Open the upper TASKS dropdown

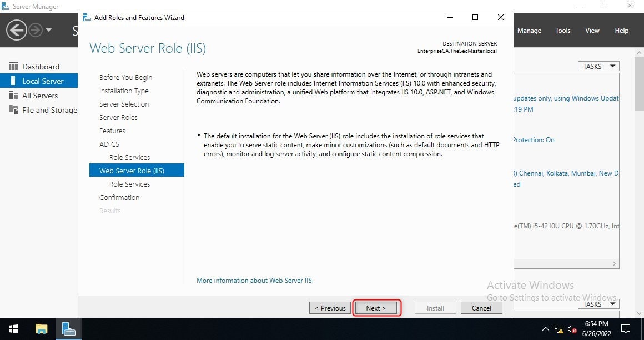click(x=598, y=66)
